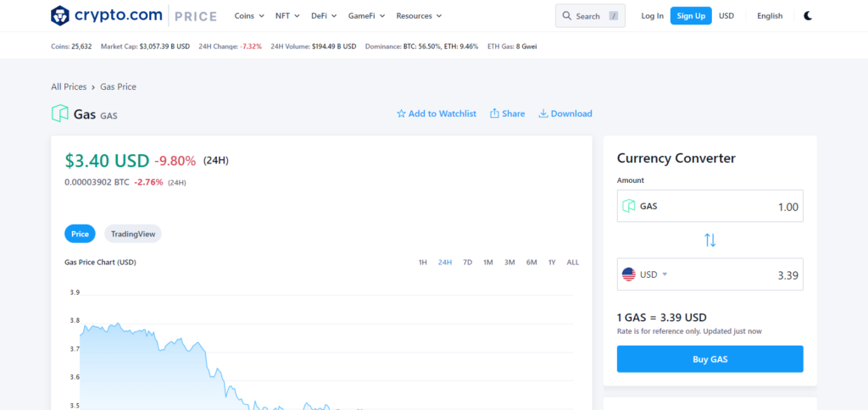
Task: Open the DeFi dropdown menu
Action: pos(324,16)
